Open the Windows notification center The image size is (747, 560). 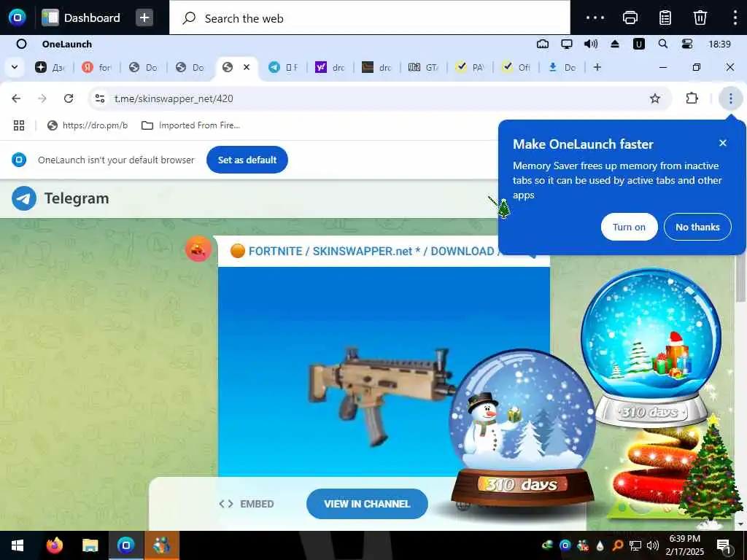coord(724,545)
